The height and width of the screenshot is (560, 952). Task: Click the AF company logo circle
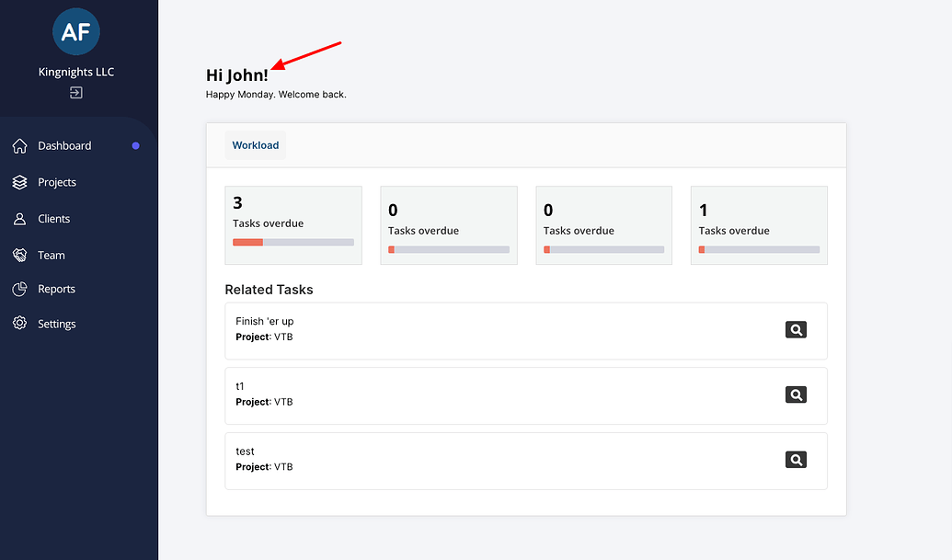76,31
